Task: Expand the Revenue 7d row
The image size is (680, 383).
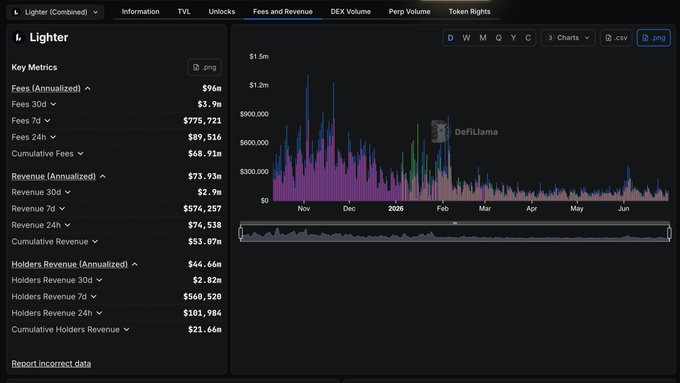Action: point(62,209)
